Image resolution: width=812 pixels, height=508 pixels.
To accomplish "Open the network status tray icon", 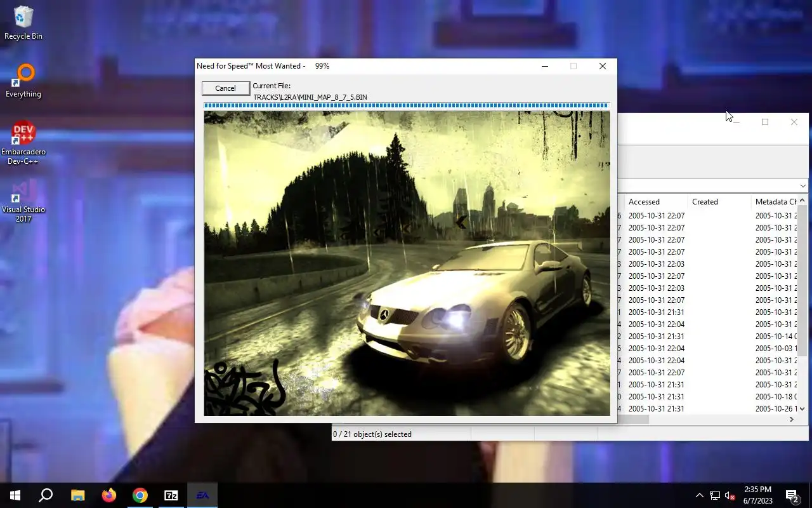I will [x=715, y=495].
